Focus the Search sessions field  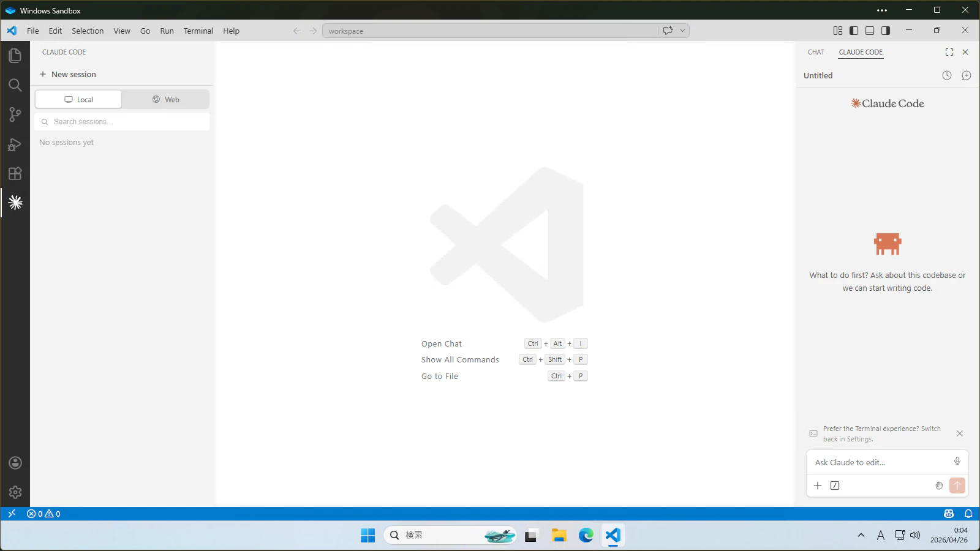pos(122,121)
